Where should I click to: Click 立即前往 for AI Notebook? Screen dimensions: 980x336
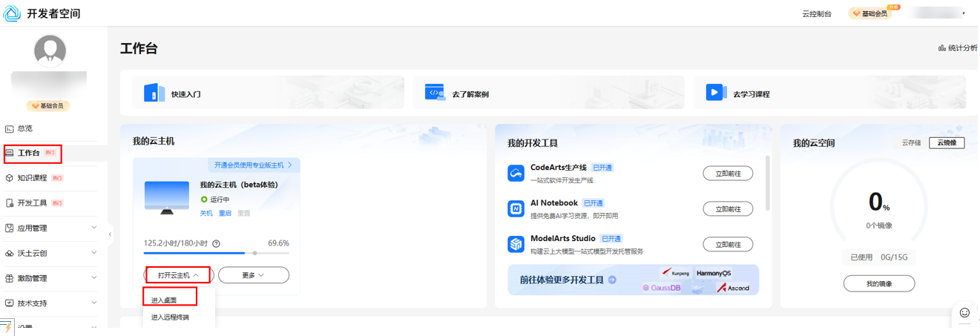[x=728, y=209]
